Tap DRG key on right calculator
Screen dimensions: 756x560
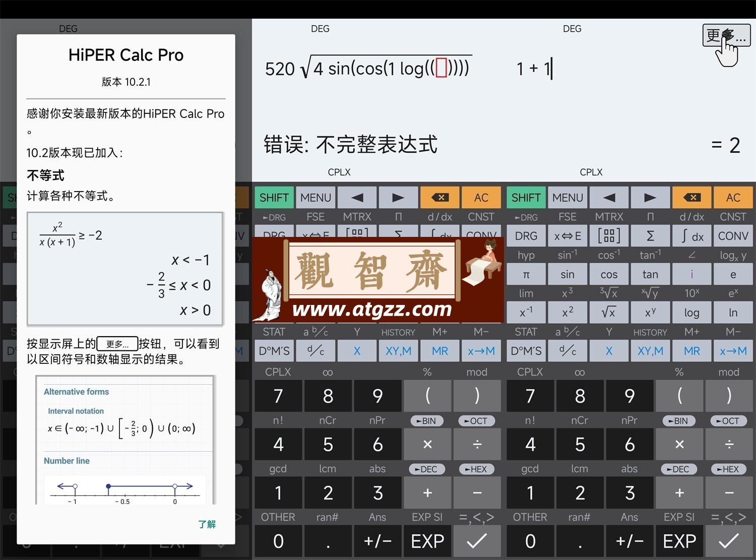(x=526, y=236)
